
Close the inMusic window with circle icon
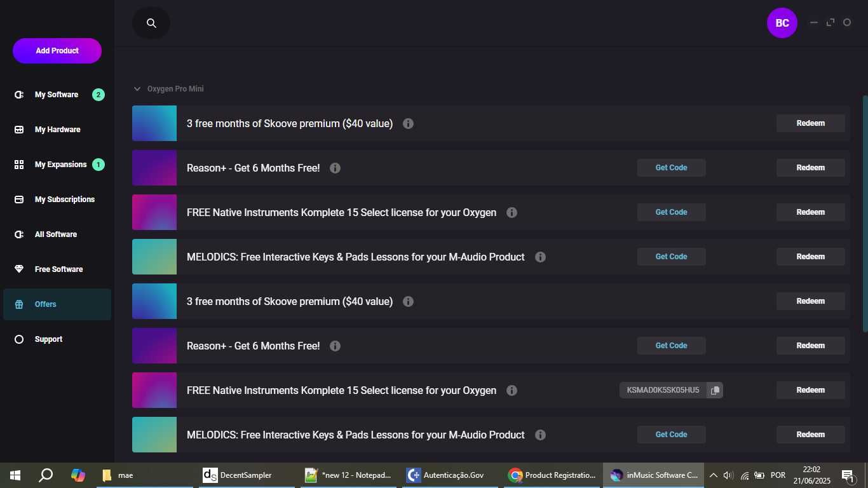[x=847, y=23]
